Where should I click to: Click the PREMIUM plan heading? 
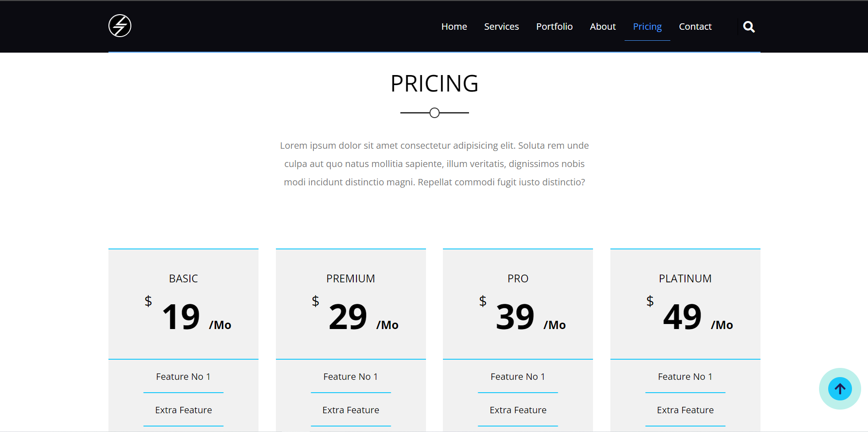click(350, 279)
